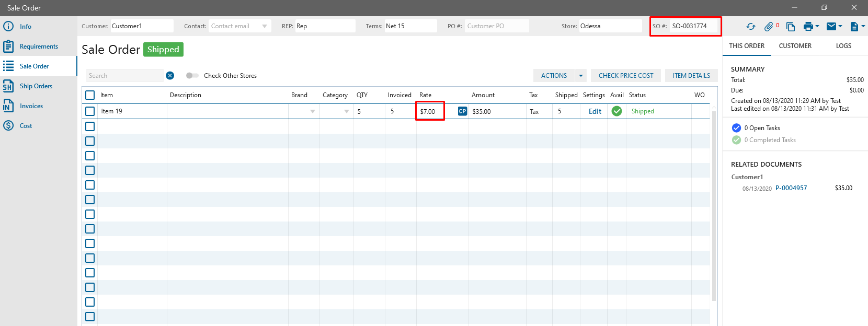Clear search with the X icon

pyautogui.click(x=170, y=76)
